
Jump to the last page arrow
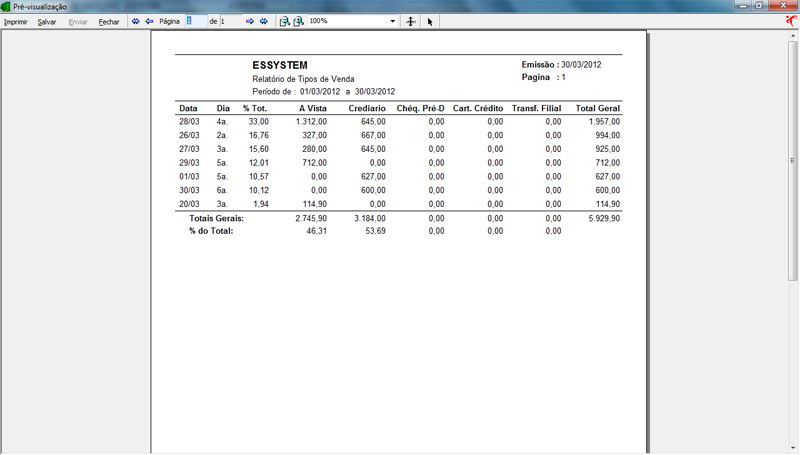(x=264, y=21)
